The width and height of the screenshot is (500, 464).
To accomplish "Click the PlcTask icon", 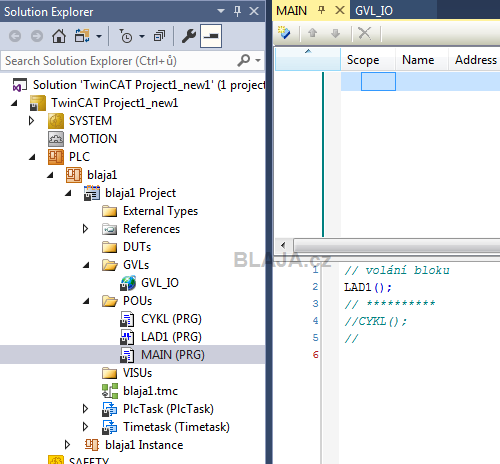I will pyautogui.click(x=109, y=409).
